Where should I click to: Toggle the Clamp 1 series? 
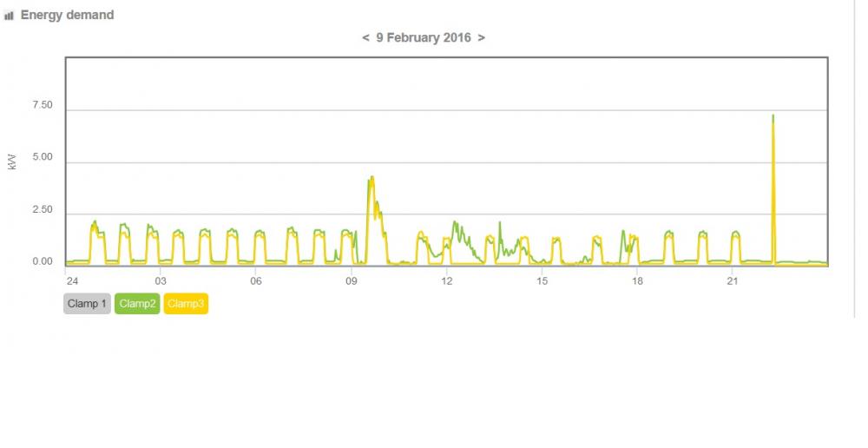pyautogui.click(x=87, y=304)
